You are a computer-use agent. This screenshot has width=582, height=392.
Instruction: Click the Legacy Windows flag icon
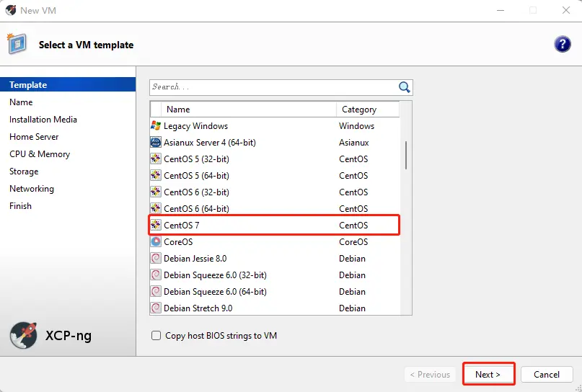pos(156,125)
